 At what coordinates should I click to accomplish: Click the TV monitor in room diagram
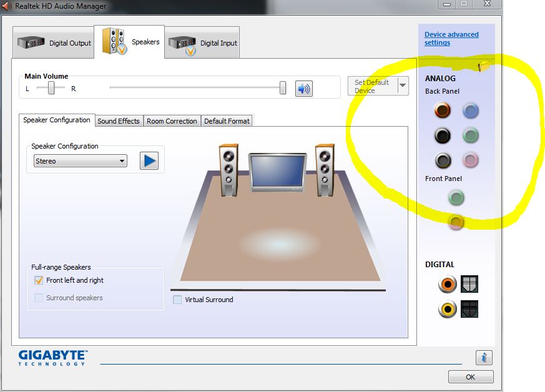[277, 172]
